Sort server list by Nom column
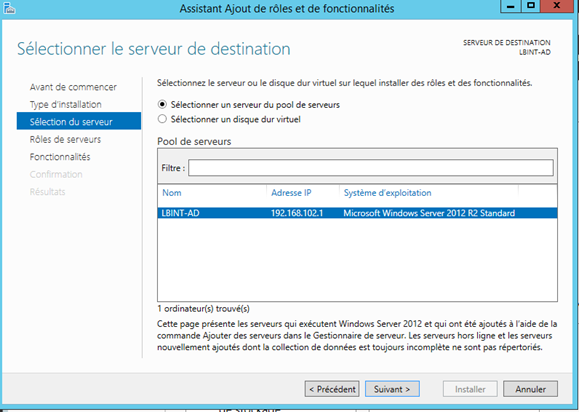 [x=212, y=193]
